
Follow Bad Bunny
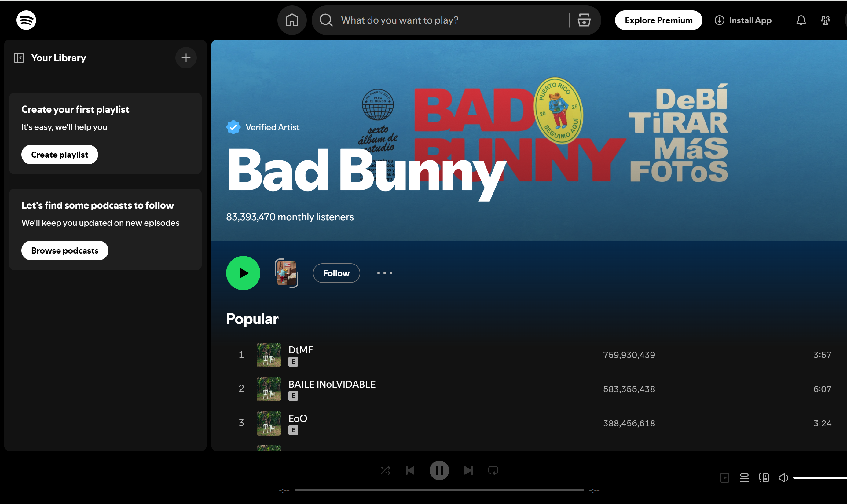[x=336, y=273]
